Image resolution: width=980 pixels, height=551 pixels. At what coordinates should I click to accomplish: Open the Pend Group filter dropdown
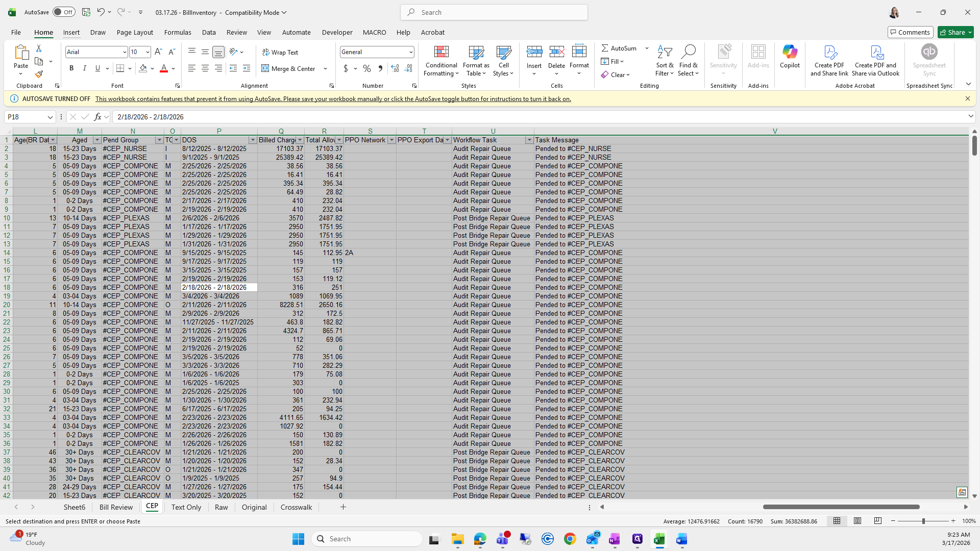coord(159,140)
